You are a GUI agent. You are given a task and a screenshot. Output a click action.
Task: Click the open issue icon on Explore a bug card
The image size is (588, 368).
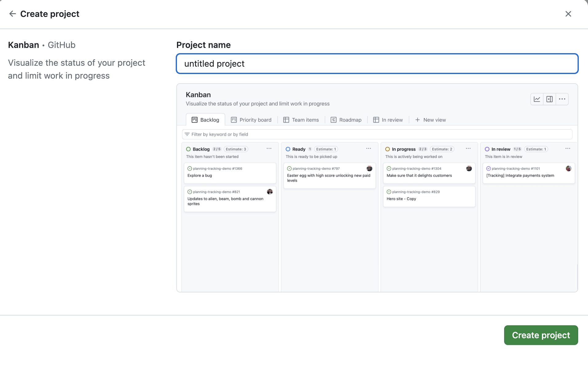click(x=190, y=168)
